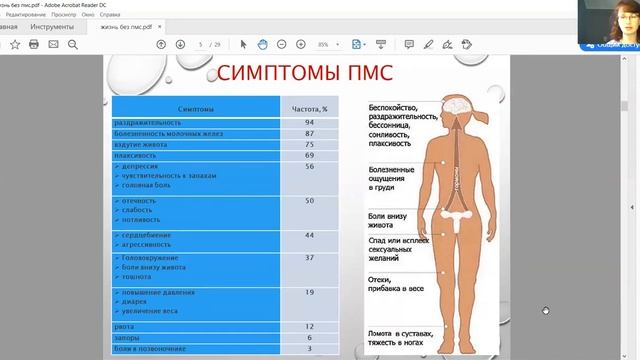Open the Редактирование menu
The image size is (640, 360).
[x=26, y=14]
